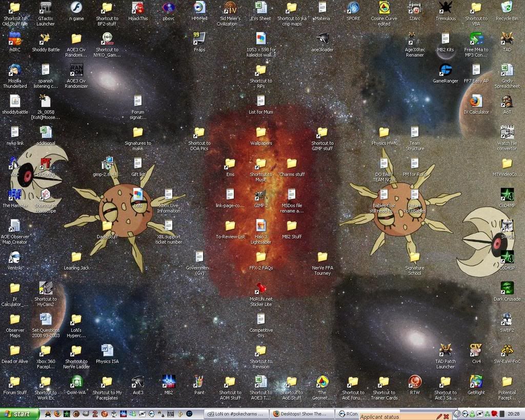
Task: Open the Dads Stuff folder
Action: coord(107,226)
